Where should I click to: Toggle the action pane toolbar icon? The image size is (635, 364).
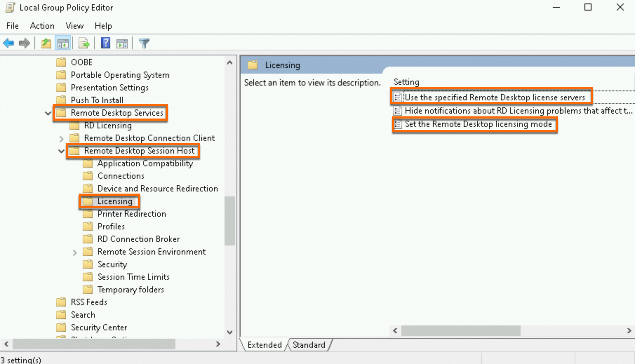click(122, 43)
